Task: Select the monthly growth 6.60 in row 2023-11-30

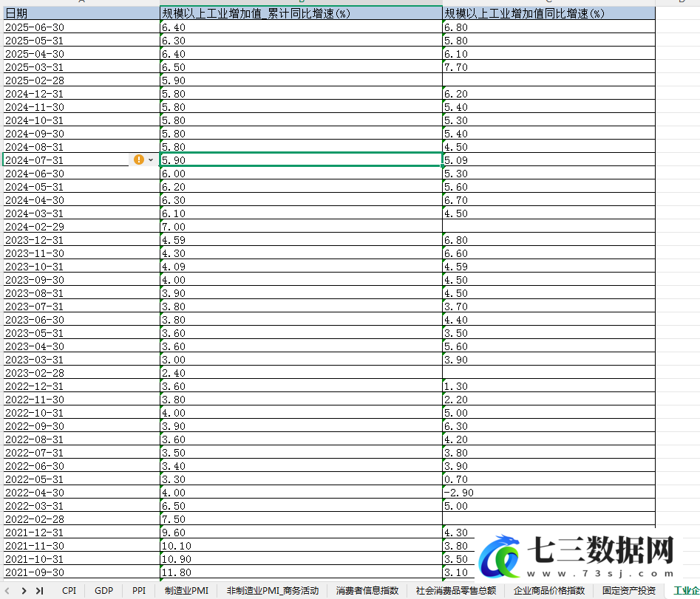Action: point(549,253)
